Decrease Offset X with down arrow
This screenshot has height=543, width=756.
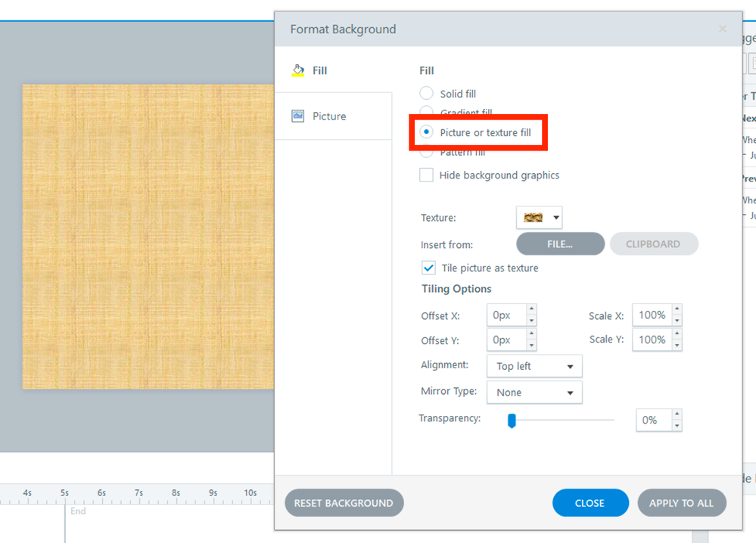click(531, 321)
